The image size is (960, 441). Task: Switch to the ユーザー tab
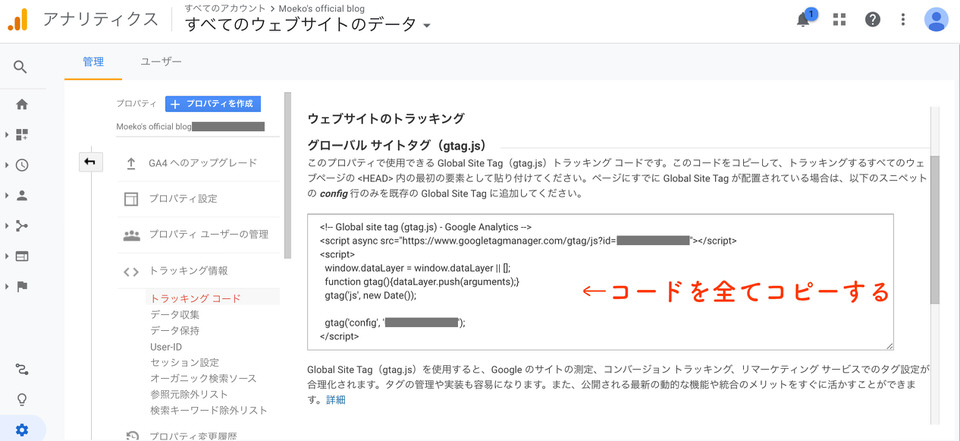click(x=161, y=62)
